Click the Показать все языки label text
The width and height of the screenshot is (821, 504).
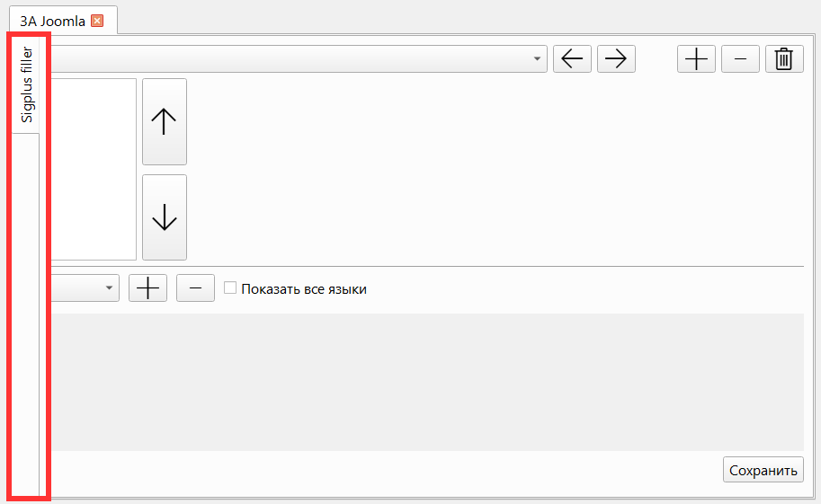pyautogui.click(x=304, y=289)
